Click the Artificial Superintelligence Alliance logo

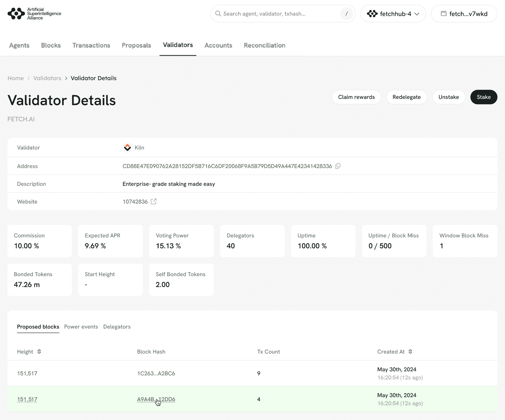click(x=34, y=14)
